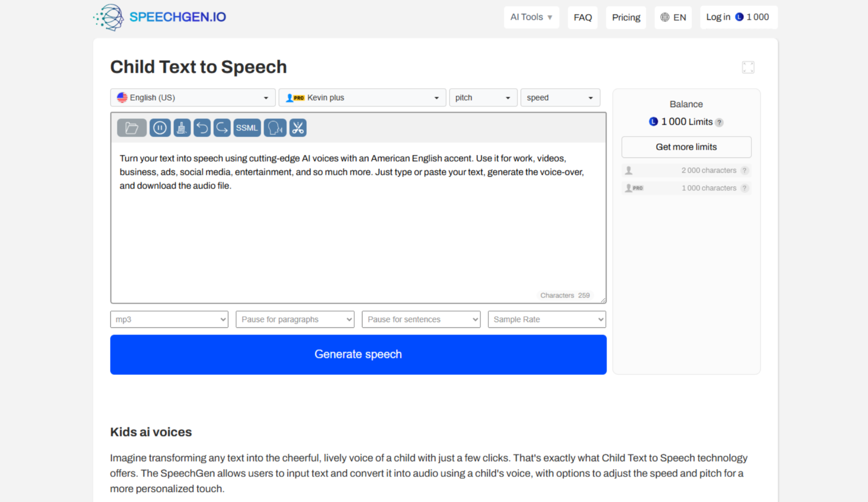Screen dimensions: 868x502
Task: Navigate to the Pricing page
Action: (x=626, y=17)
